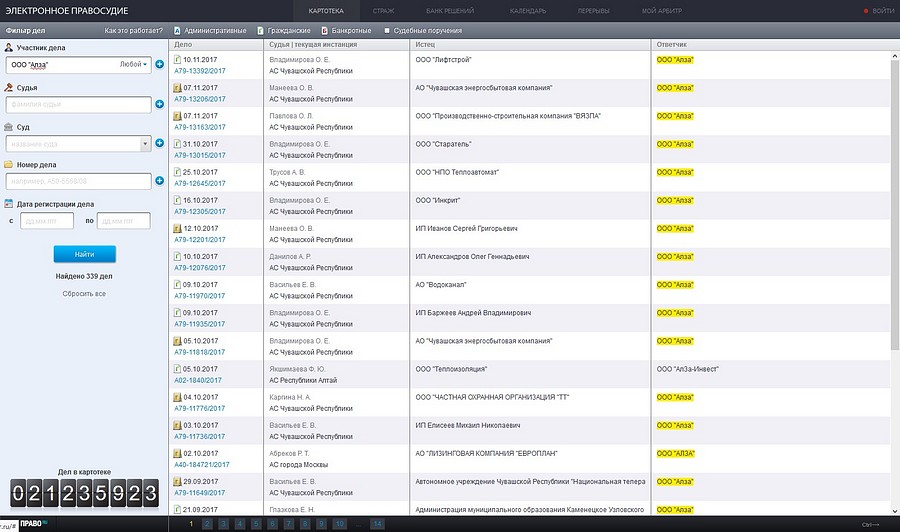Open the ПЕРЕРЫВЫ tab
Viewport: 900px width, 532px height.
pyautogui.click(x=593, y=11)
